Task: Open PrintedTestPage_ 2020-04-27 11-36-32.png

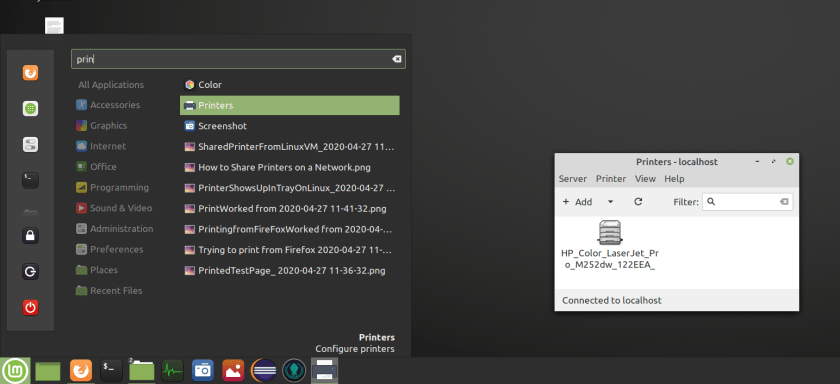Action: click(x=290, y=270)
